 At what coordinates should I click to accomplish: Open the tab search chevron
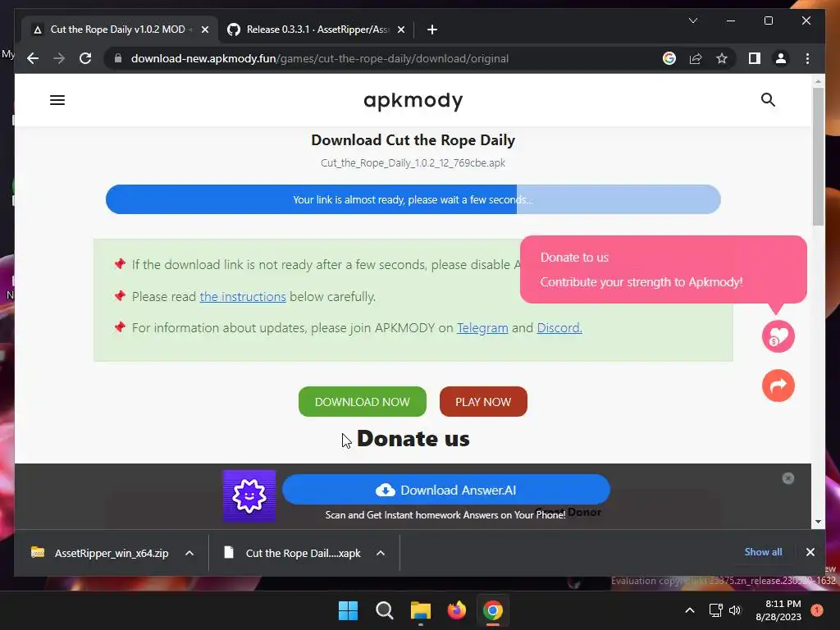(x=692, y=21)
